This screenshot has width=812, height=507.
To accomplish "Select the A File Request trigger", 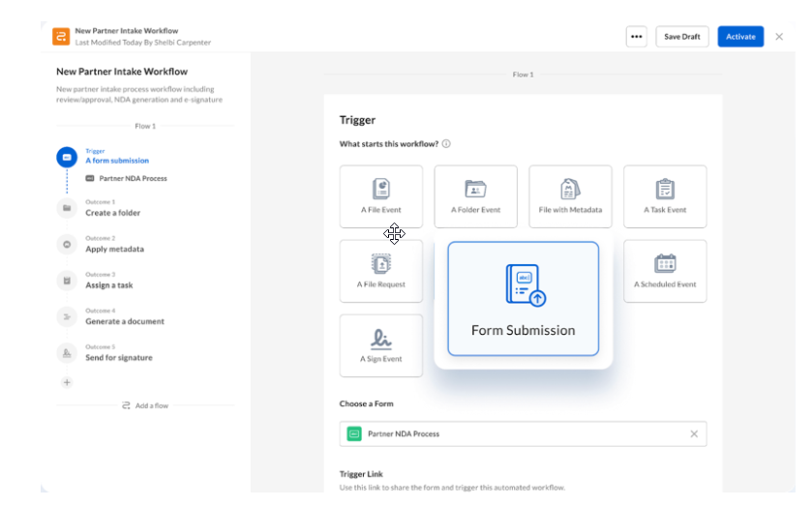I will 380,270.
